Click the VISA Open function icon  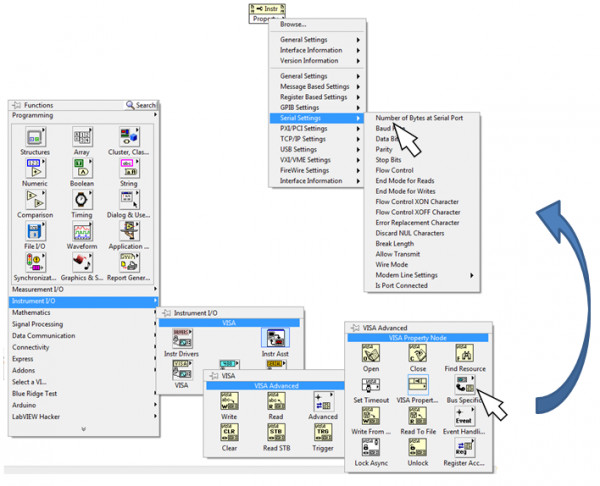(371, 355)
